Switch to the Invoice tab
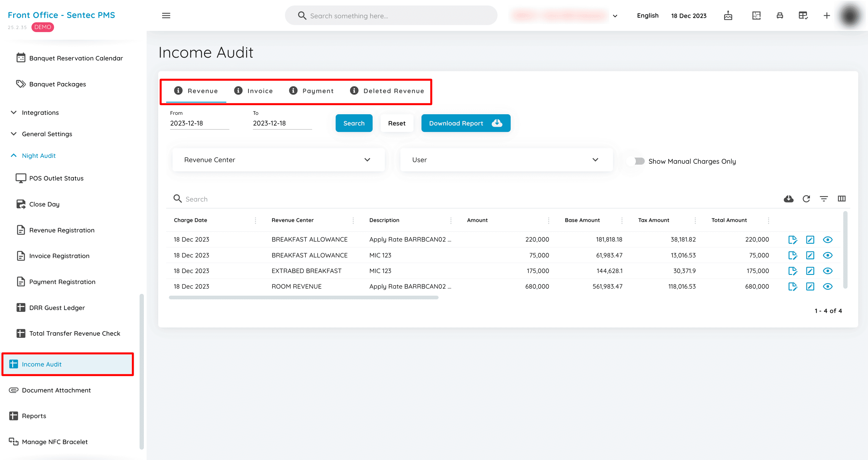868x460 pixels. point(254,91)
